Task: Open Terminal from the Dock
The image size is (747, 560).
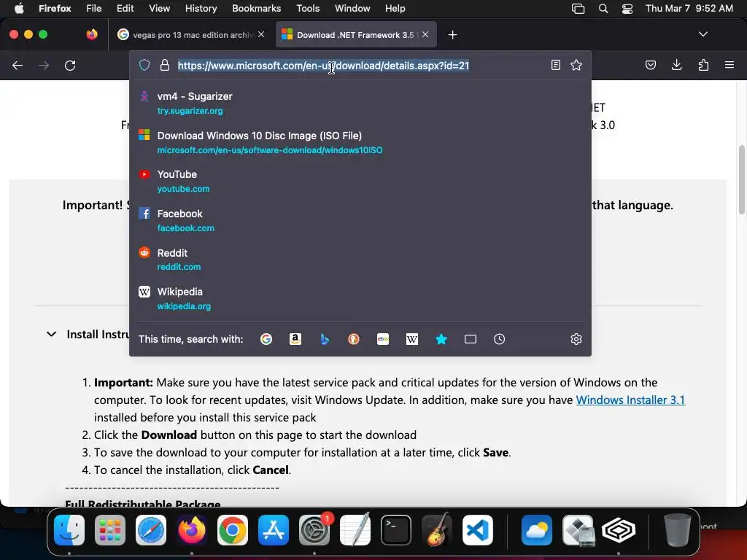Action: [x=396, y=530]
